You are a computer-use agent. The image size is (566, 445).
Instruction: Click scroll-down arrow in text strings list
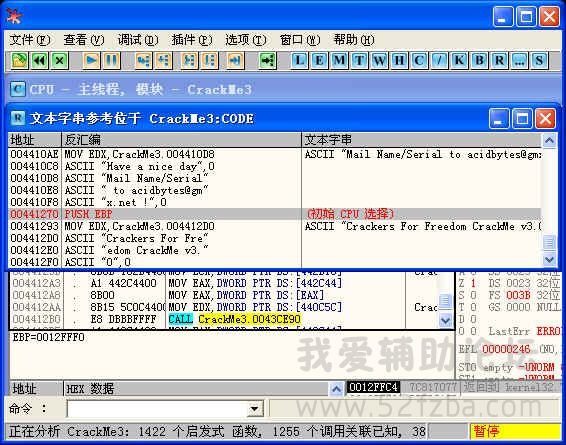point(549,259)
